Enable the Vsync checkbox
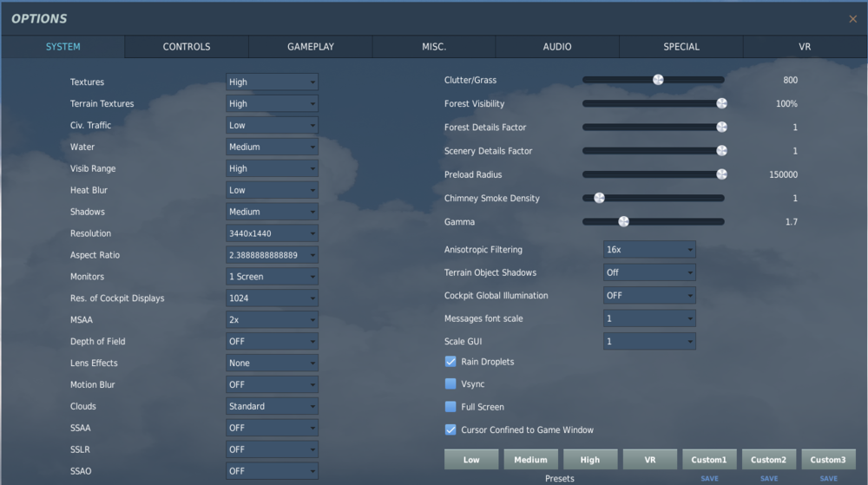Image resolution: width=868 pixels, height=485 pixels. coord(450,383)
